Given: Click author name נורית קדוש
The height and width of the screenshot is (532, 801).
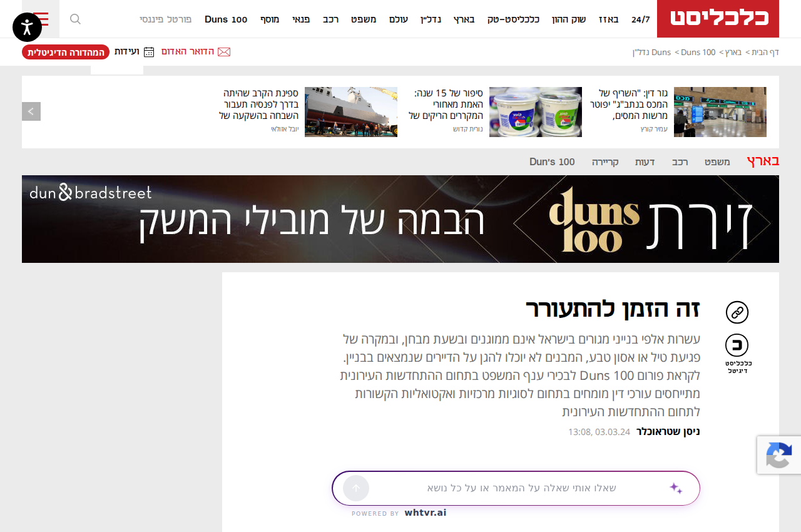Looking at the screenshot, I should click(468, 129).
